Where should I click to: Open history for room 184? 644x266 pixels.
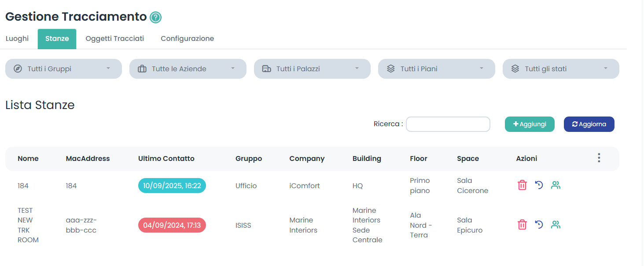tap(539, 185)
